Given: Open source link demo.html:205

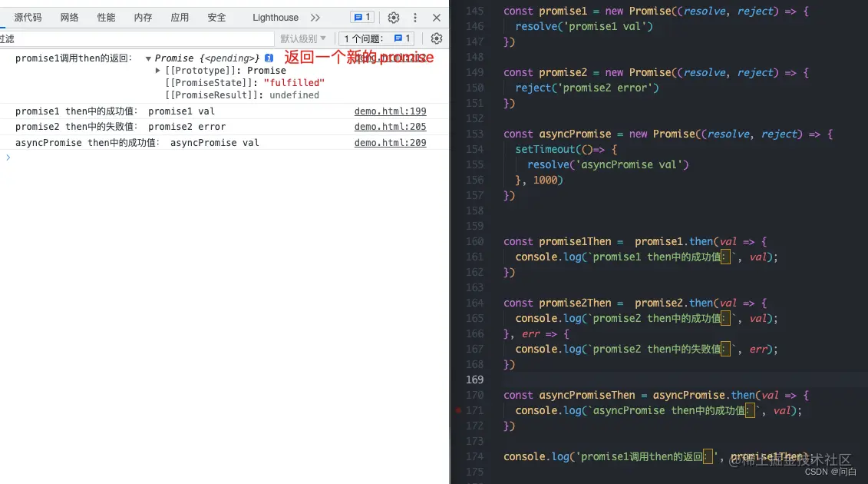Looking at the screenshot, I should (391, 127).
